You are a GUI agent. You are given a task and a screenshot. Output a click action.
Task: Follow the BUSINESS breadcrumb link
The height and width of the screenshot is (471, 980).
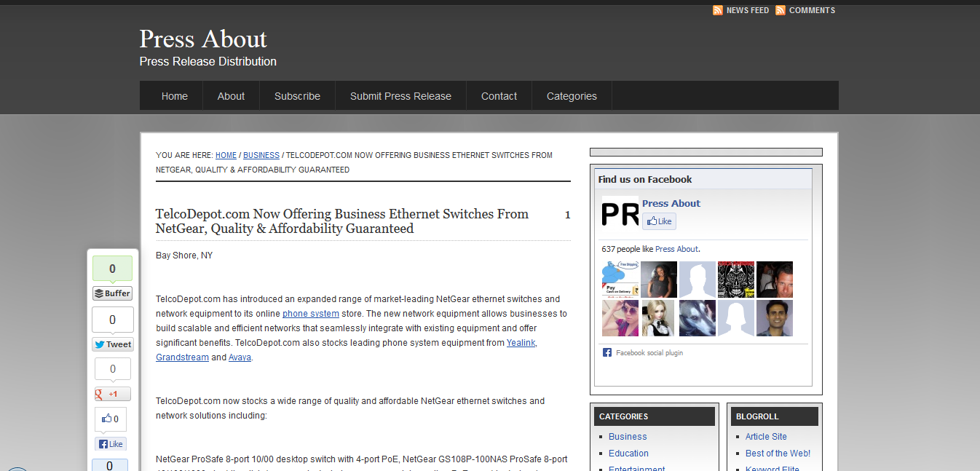pos(261,155)
